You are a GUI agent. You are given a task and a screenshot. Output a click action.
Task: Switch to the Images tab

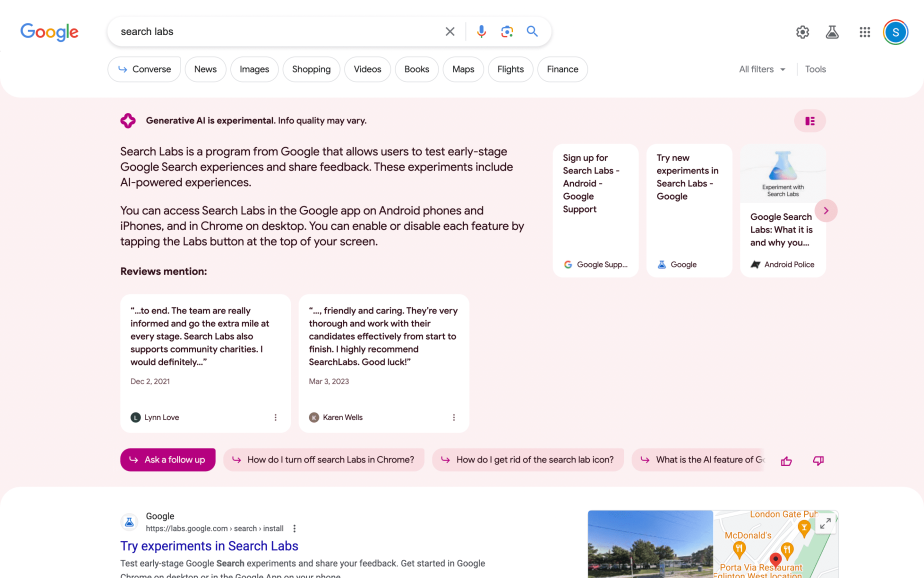coord(254,69)
